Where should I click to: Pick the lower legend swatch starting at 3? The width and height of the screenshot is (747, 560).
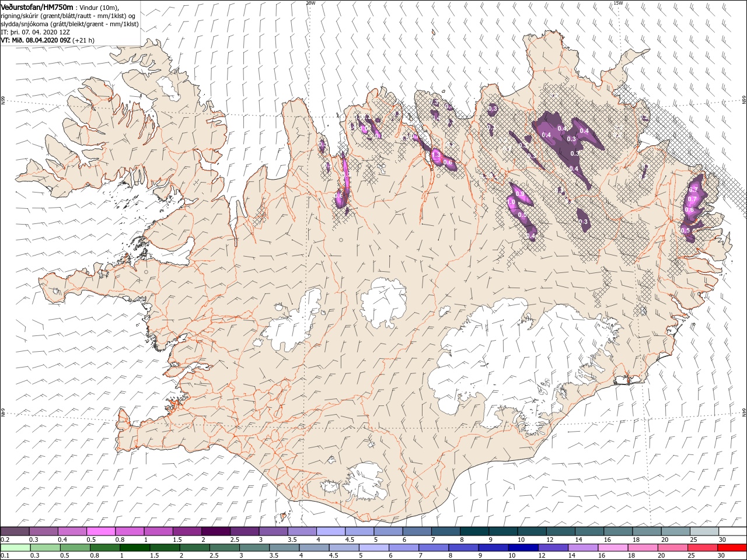click(254, 548)
